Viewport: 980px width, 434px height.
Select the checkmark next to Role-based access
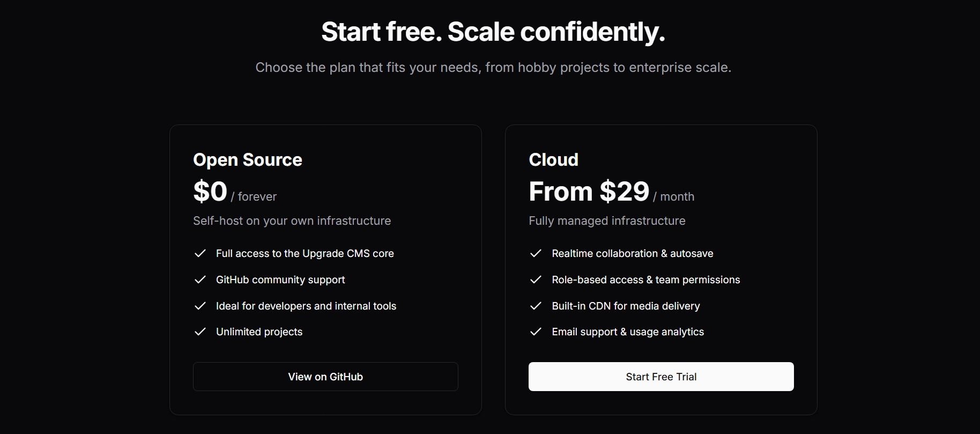pos(536,279)
